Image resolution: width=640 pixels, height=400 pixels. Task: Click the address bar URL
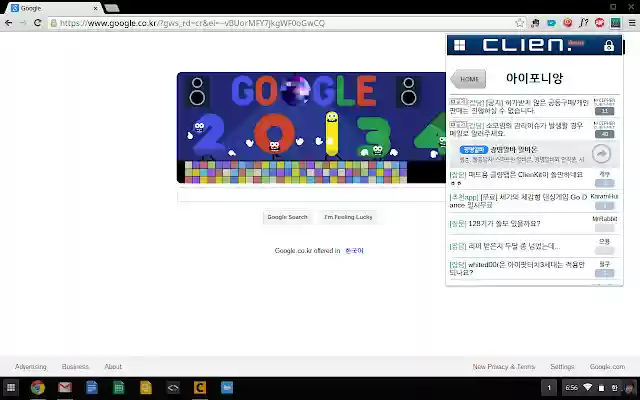[192, 23]
